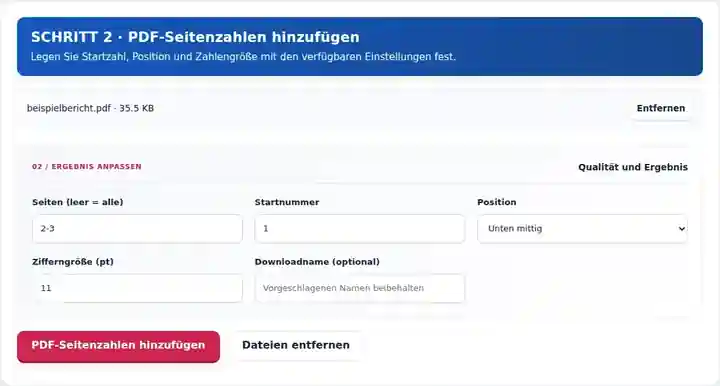Focus the Seiten (leer = alle) field
The width and height of the screenshot is (720, 386).
coord(137,229)
